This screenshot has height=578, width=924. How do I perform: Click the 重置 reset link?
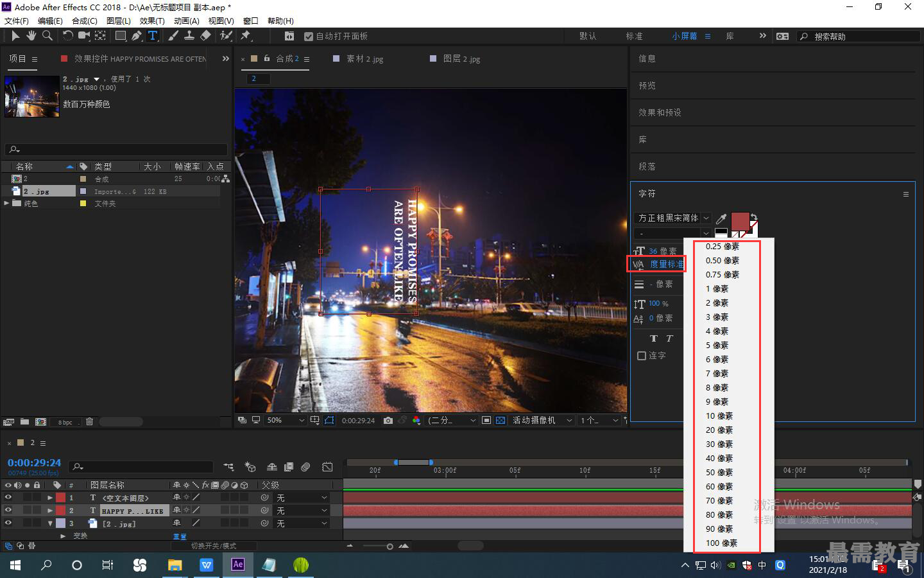pos(180,536)
